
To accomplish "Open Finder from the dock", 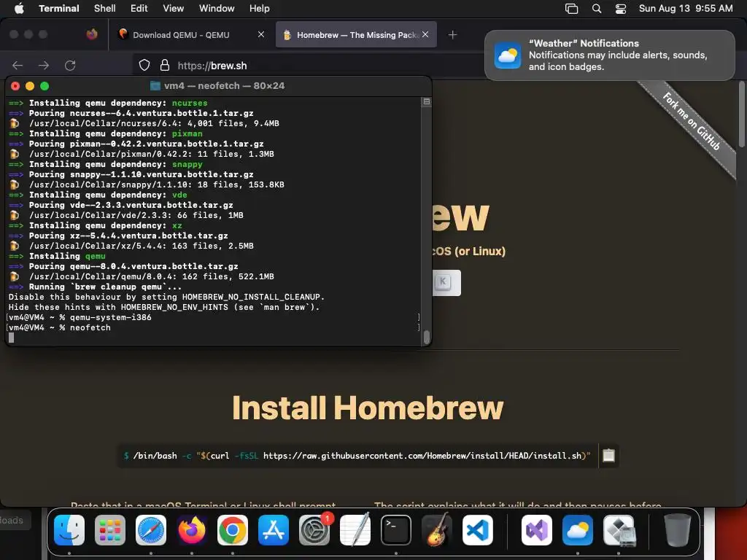I will click(x=69, y=530).
